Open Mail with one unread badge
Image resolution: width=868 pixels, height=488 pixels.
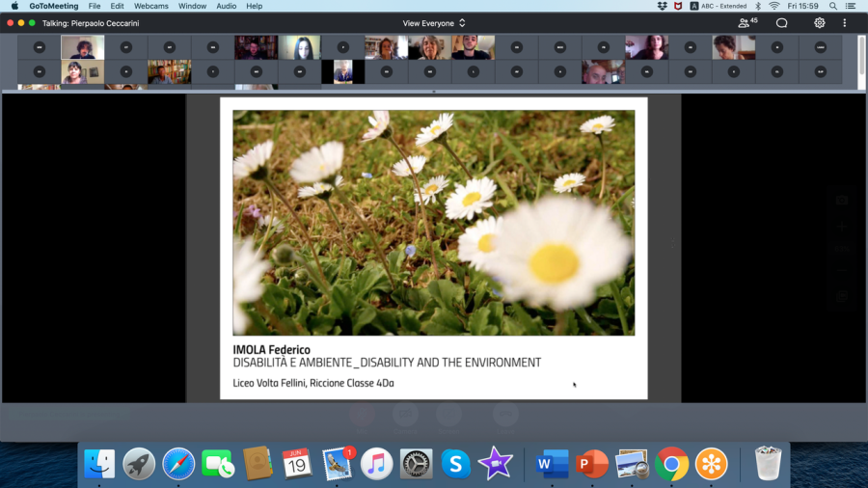point(338,464)
